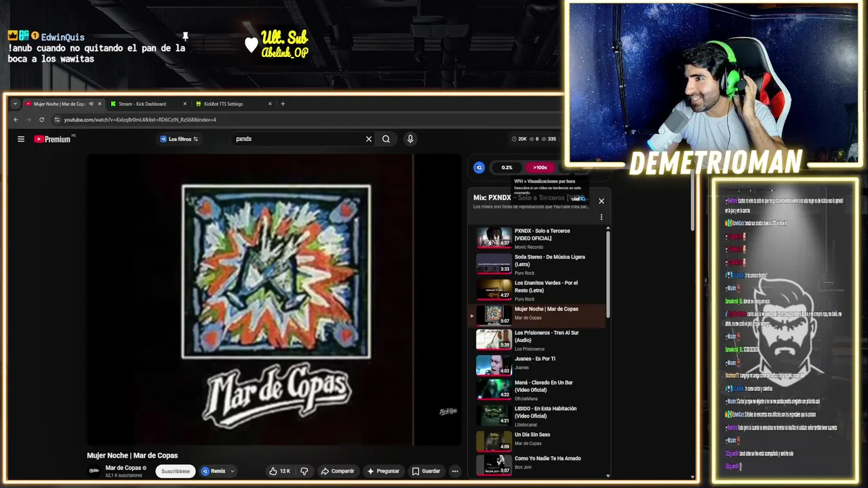Click the playlist panel scrollbar
This screenshot has height=488, width=868.
[x=608, y=274]
